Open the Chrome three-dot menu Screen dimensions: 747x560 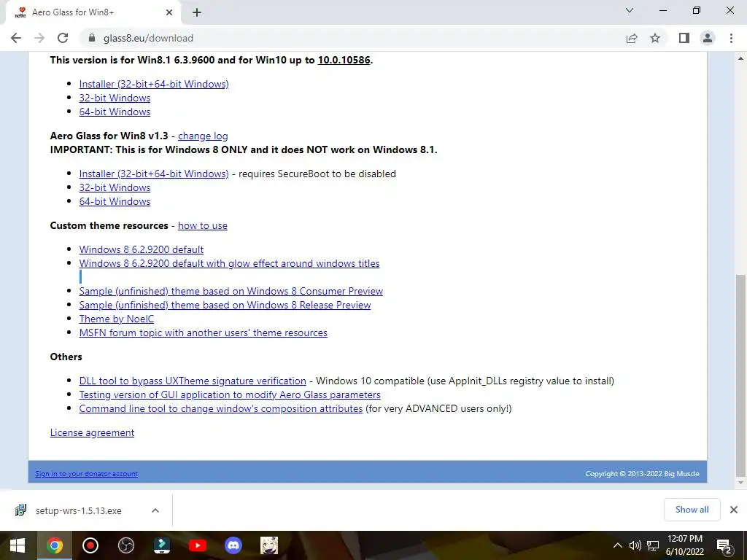[731, 38]
